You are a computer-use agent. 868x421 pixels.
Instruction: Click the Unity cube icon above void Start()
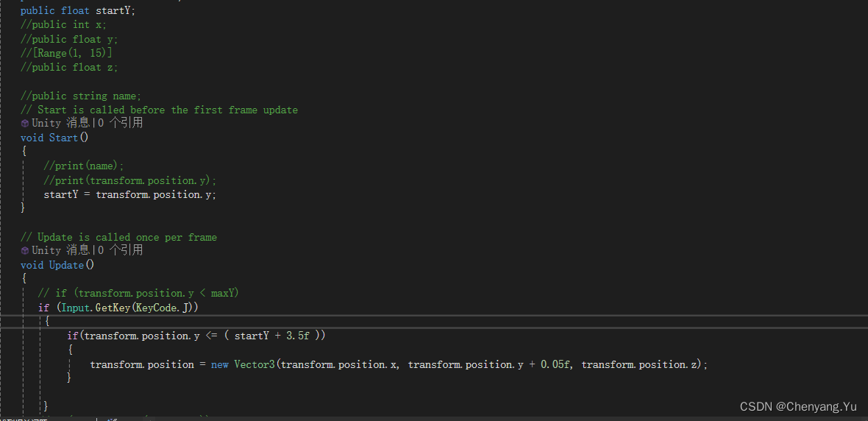[x=25, y=124]
